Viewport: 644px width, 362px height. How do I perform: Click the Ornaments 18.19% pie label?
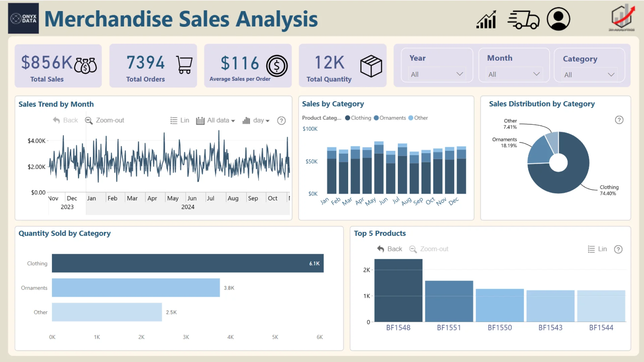pos(504,142)
